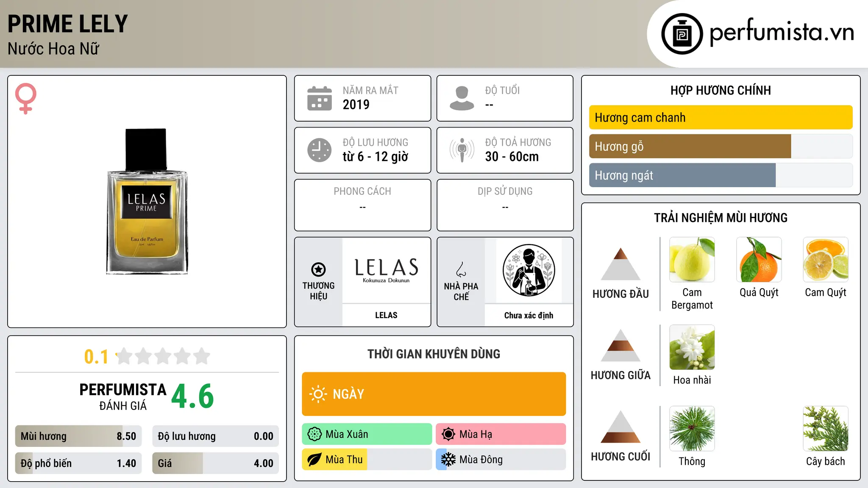Image resolution: width=868 pixels, height=488 pixels.
Task: Click the Hương giữa pyramid icon
Action: [620, 345]
